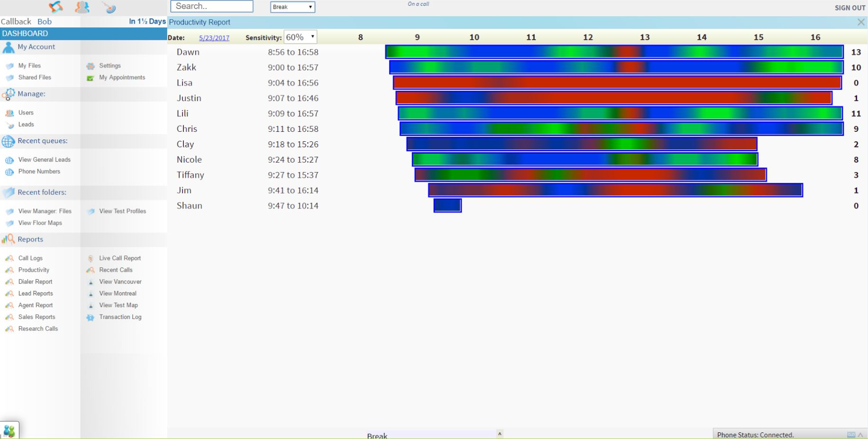868x439 pixels.
Task: Open the Dialer Report menu item
Action: tap(36, 282)
